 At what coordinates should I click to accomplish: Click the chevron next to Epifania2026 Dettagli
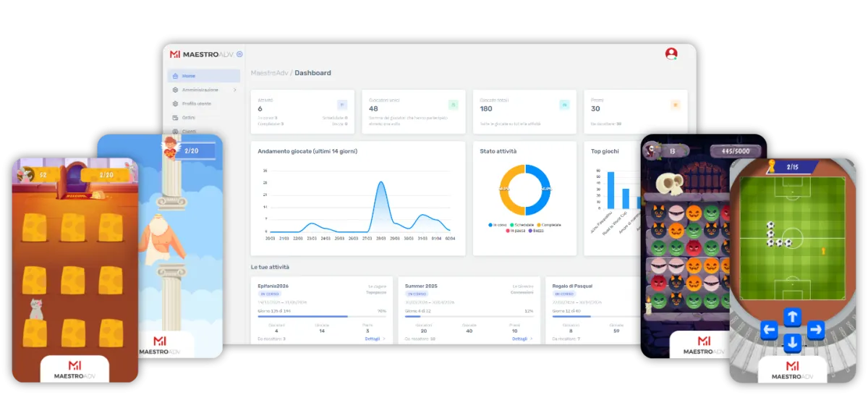pos(384,339)
